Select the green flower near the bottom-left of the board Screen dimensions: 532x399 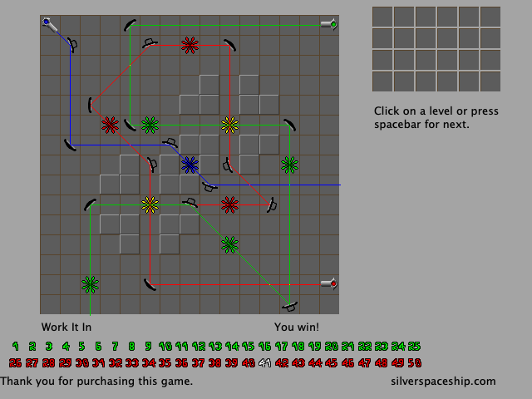click(91, 284)
